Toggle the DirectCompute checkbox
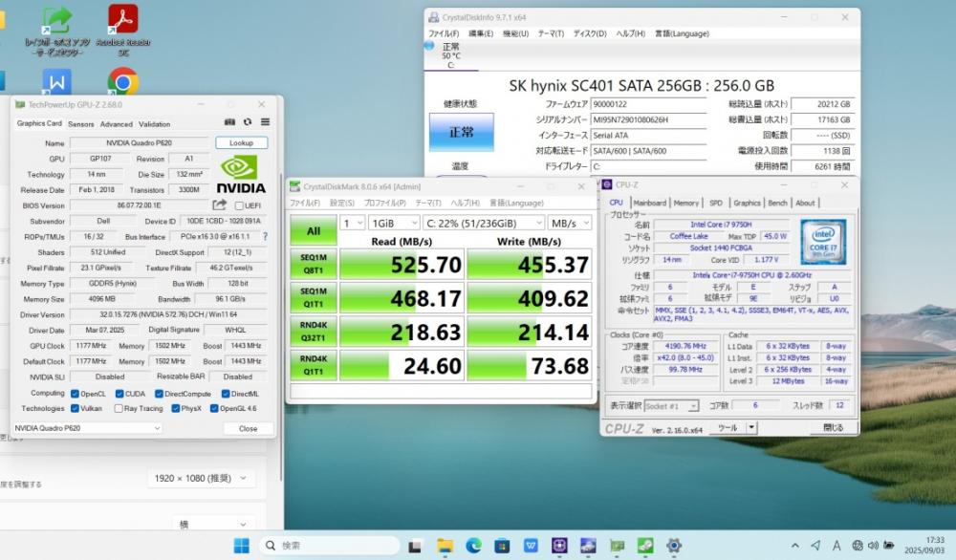This screenshot has height=560, width=956. point(159,394)
